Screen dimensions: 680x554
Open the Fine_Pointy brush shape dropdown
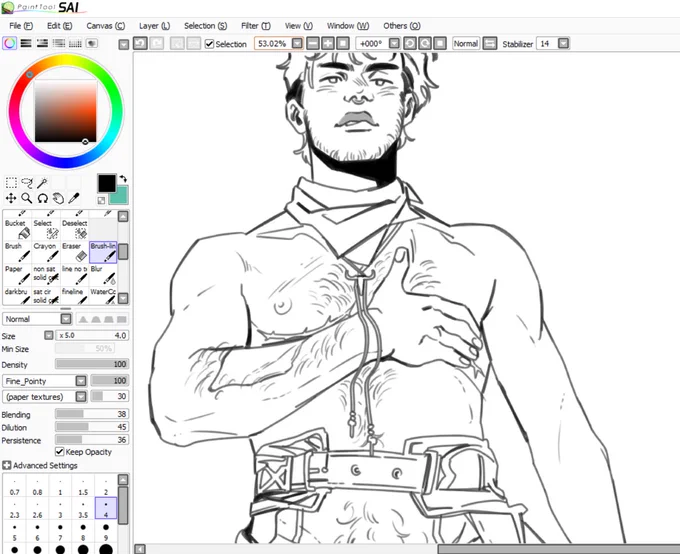pyautogui.click(x=81, y=381)
